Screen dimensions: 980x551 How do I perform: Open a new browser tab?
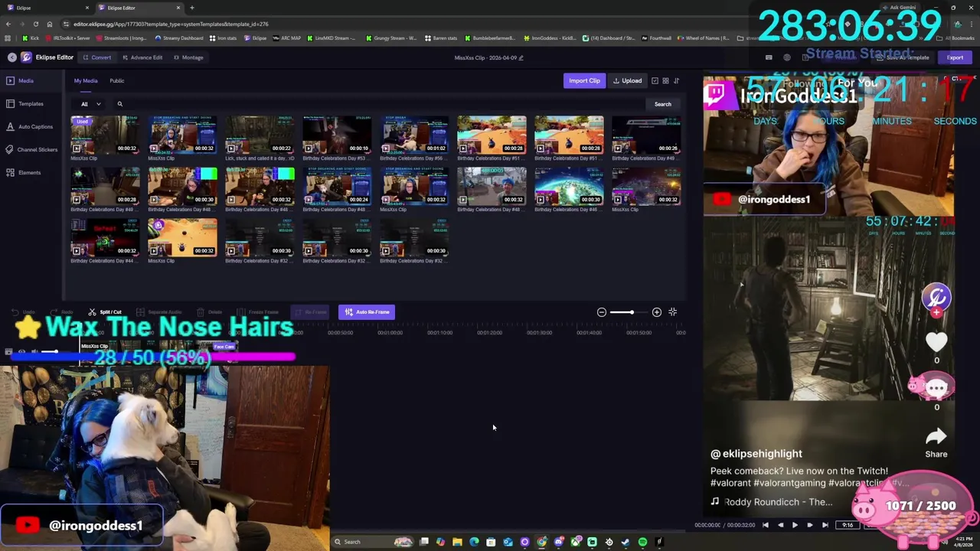pos(191,8)
